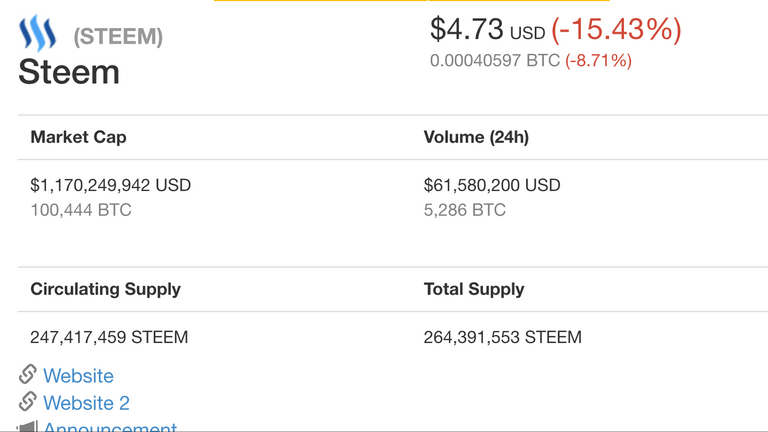Click the Volume (24h) header

point(476,137)
